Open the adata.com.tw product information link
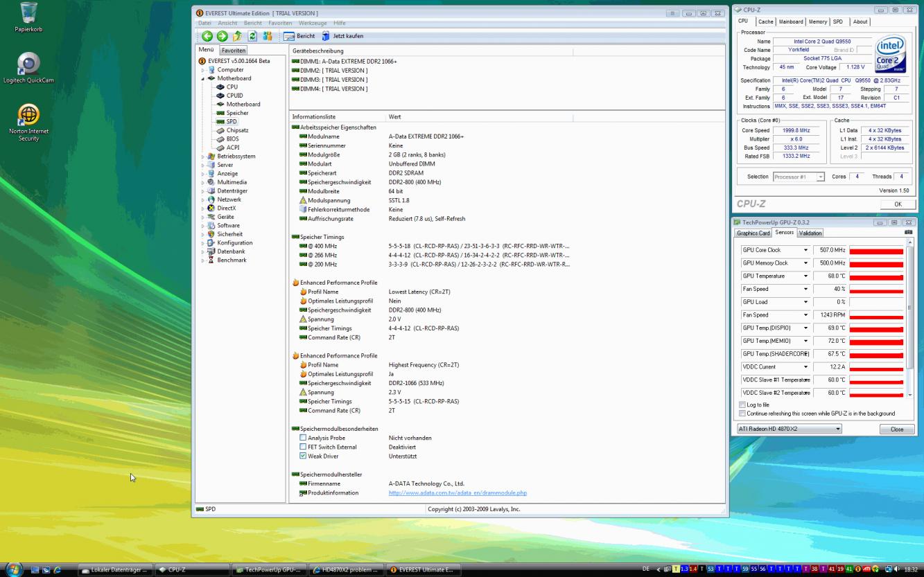This screenshot has width=924, height=577. [457, 493]
